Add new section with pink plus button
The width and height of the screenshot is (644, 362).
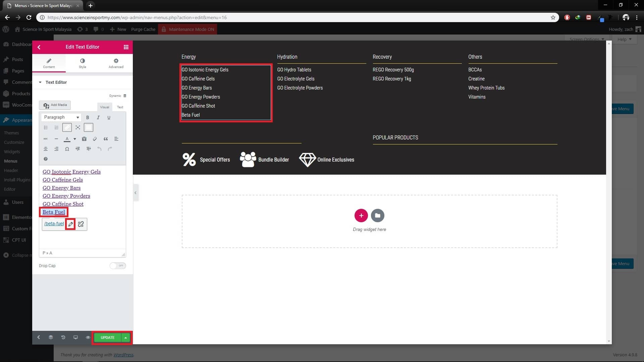[x=361, y=216]
